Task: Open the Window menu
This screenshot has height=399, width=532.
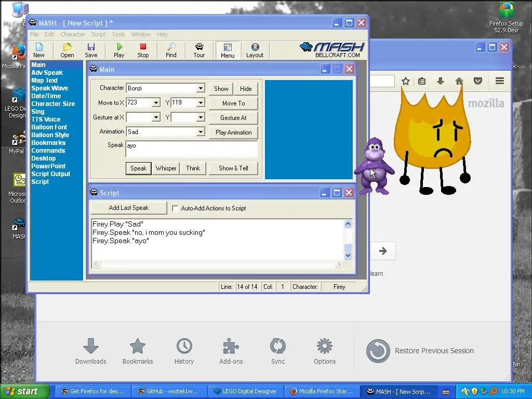Action: 141,34
